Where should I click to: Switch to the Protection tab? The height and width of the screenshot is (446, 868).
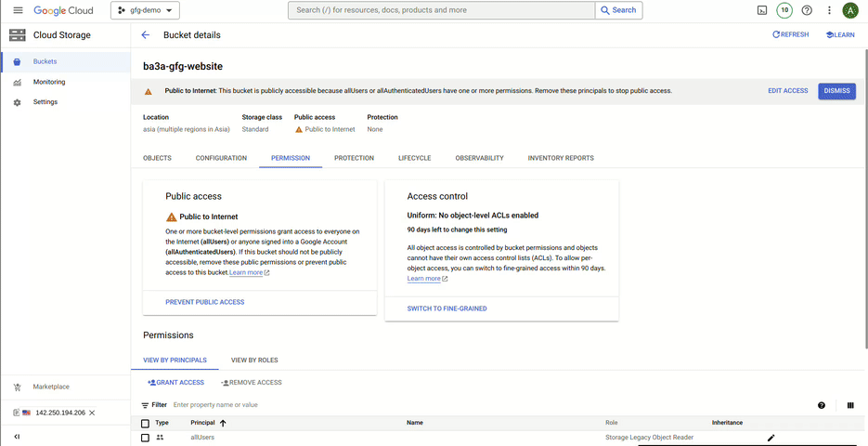pos(355,158)
